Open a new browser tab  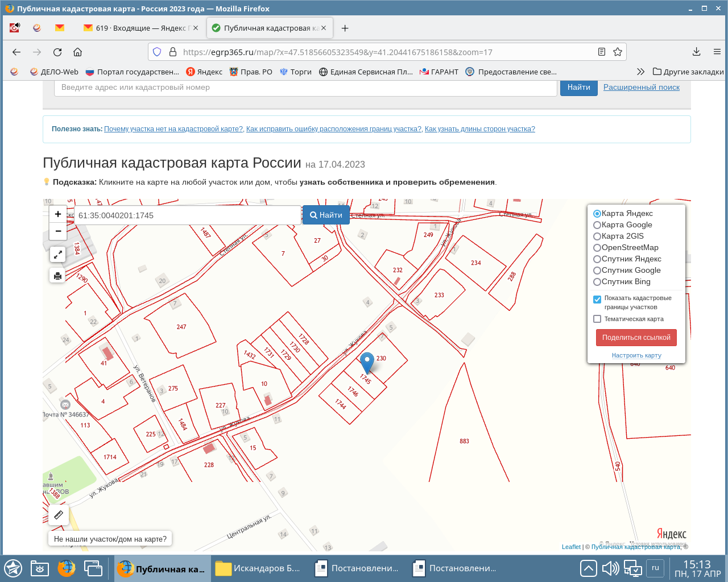(345, 28)
